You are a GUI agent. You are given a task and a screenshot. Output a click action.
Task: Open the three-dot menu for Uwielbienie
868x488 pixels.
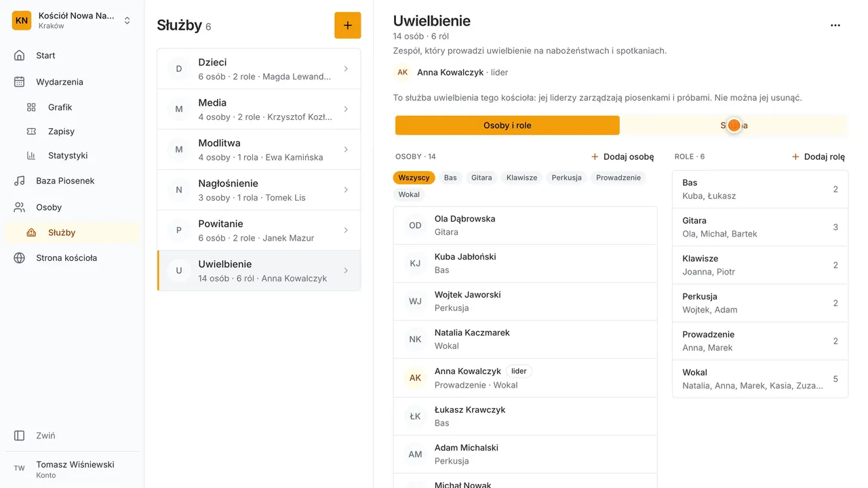835,25
